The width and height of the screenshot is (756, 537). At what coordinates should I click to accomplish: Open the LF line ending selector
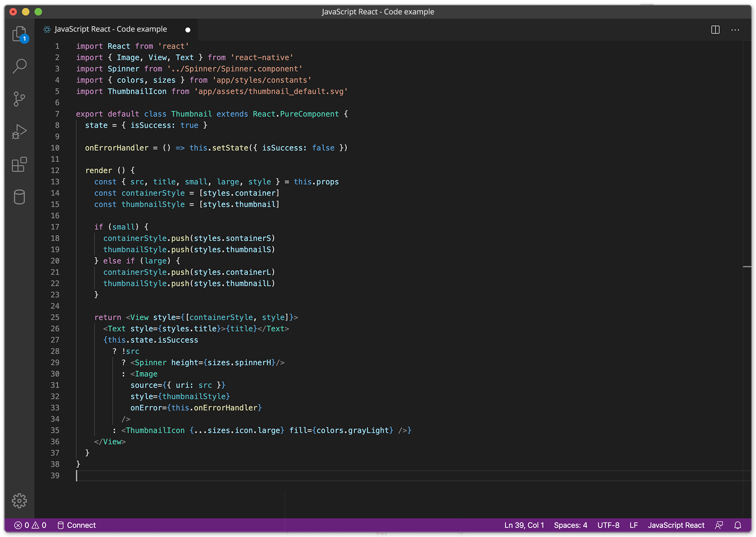point(634,525)
